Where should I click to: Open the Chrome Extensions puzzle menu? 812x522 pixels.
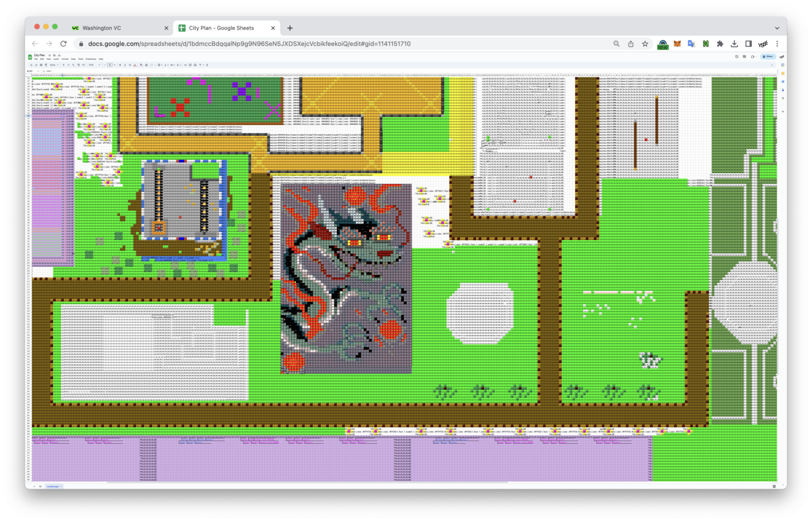tap(719, 44)
